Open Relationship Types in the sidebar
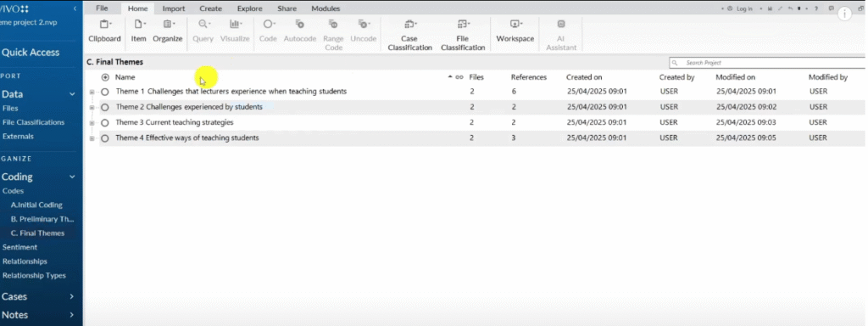This screenshot has width=868, height=326. (x=34, y=276)
